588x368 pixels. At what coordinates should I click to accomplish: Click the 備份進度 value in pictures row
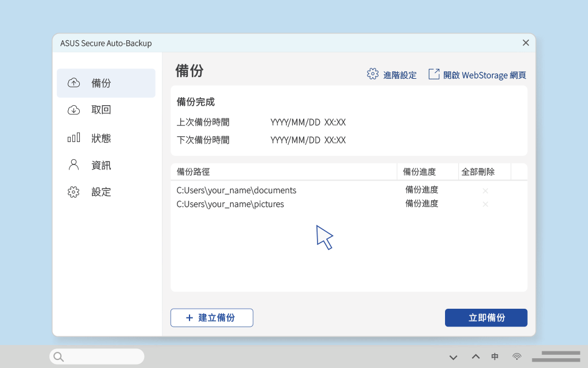coord(421,204)
